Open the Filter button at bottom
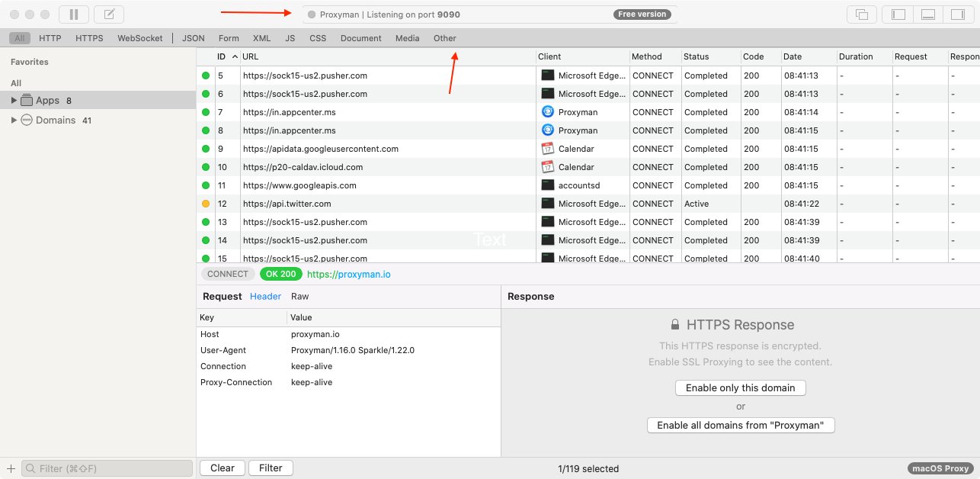The image size is (980, 479). point(271,468)
